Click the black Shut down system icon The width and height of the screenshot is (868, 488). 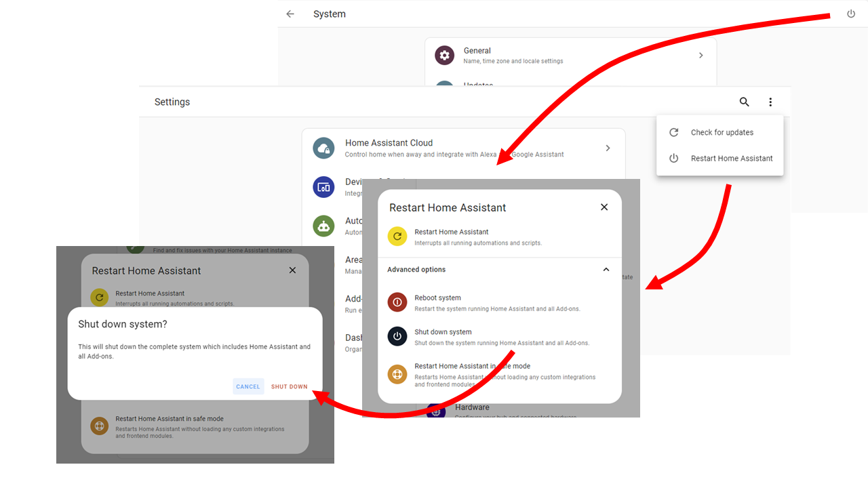(x=397, y=336)
